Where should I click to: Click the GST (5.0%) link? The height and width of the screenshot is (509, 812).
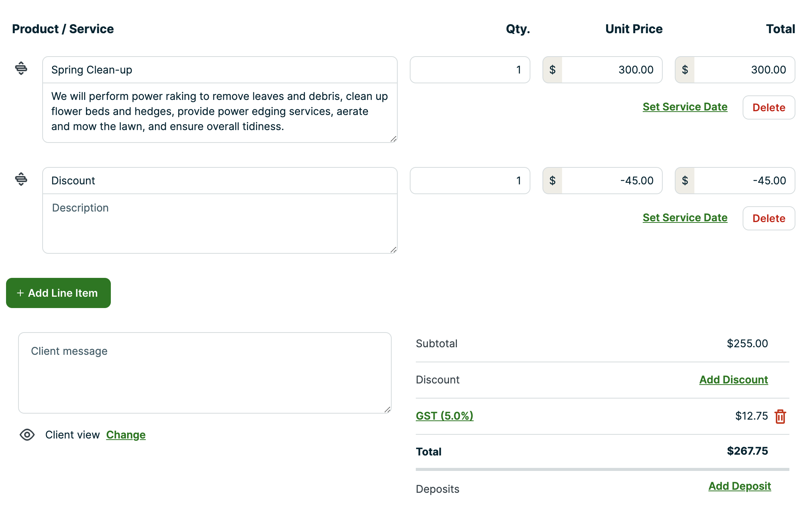pos(444,416)
